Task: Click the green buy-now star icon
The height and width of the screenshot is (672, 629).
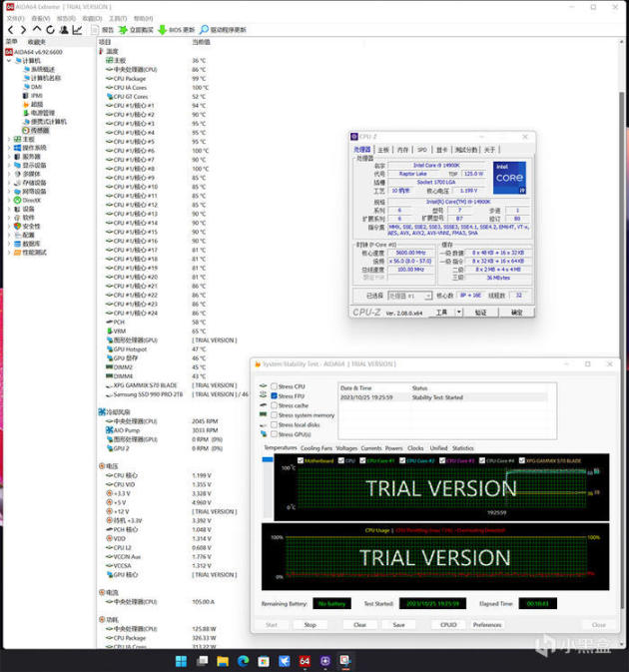Action: (123, 30)
